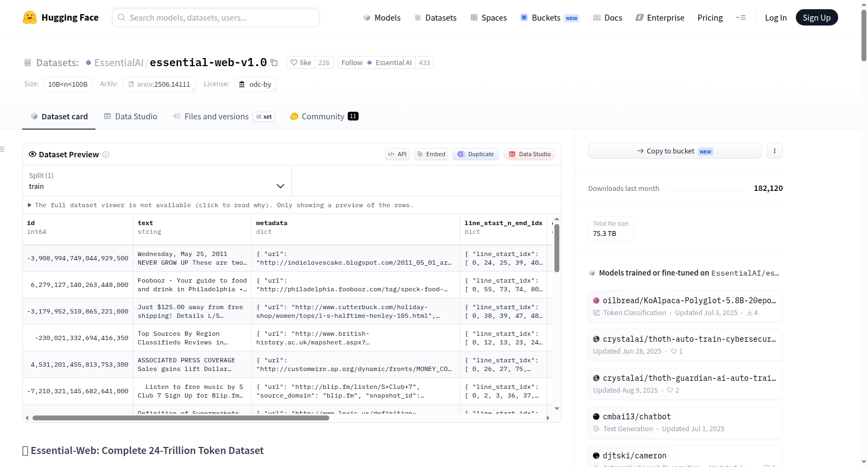Viewport: 868px width, 467px height.
Task: Open the Docs navigation item
Action: coord(607,17)
